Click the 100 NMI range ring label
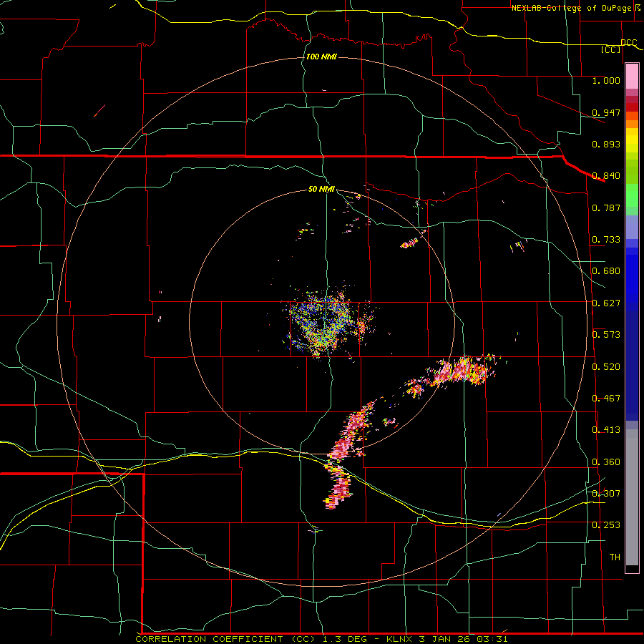Screen dimensions: 644x644 (321, 57)
